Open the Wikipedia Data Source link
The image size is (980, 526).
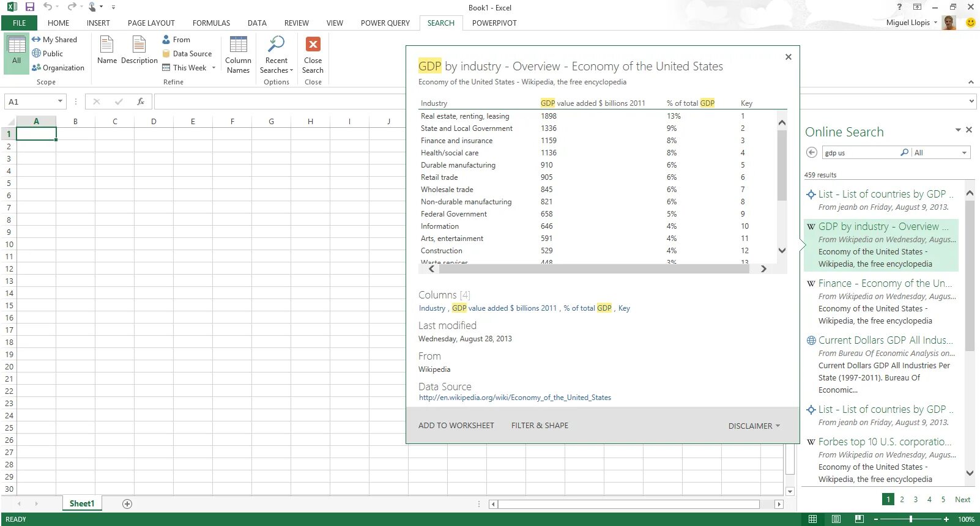click(515, 398)
